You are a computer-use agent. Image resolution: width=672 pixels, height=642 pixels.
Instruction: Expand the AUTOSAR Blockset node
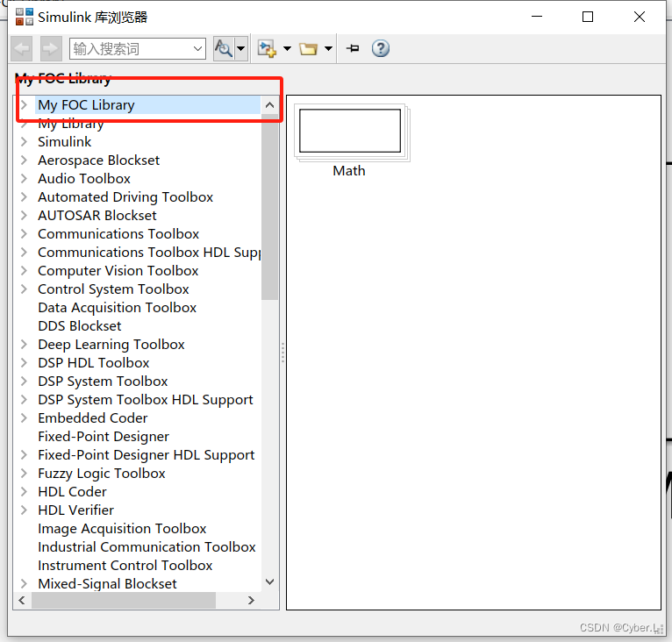click(24, 216)
